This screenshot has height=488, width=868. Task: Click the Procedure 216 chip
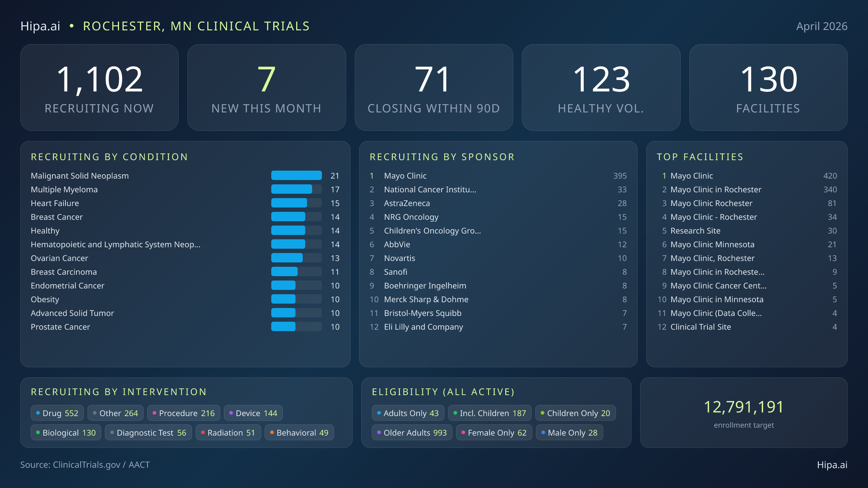pos(184,413)
